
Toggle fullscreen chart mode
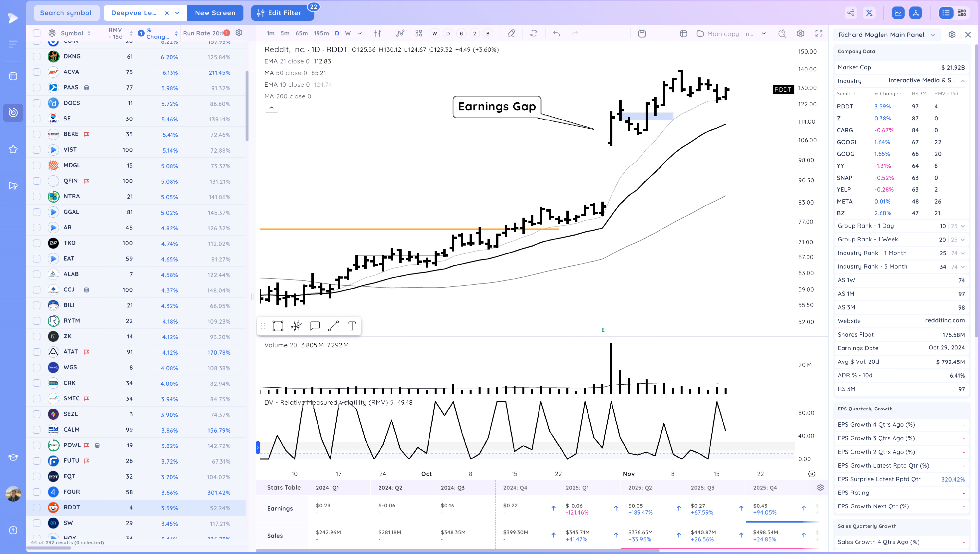[x=819, y=34]
